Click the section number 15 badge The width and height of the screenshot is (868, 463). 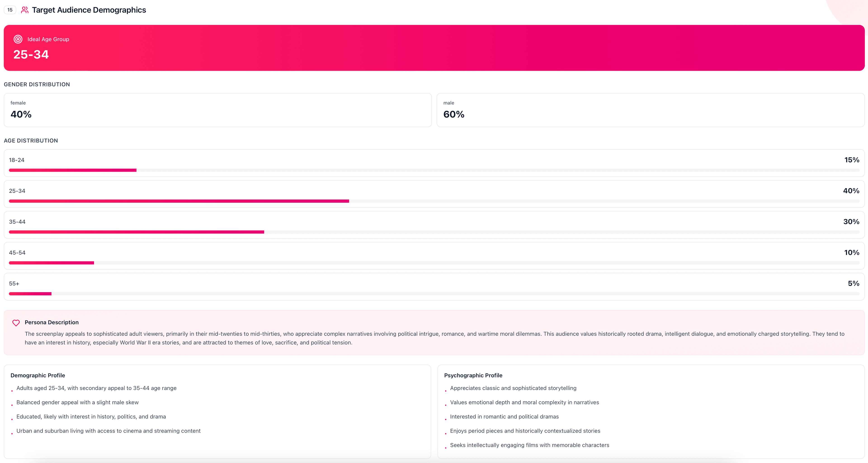[10, 10]
